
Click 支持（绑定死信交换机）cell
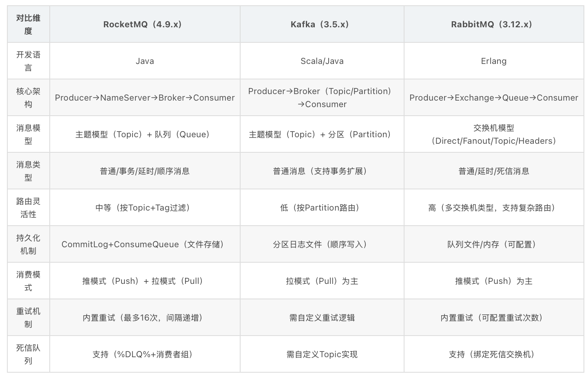click(x=494, y=354)
